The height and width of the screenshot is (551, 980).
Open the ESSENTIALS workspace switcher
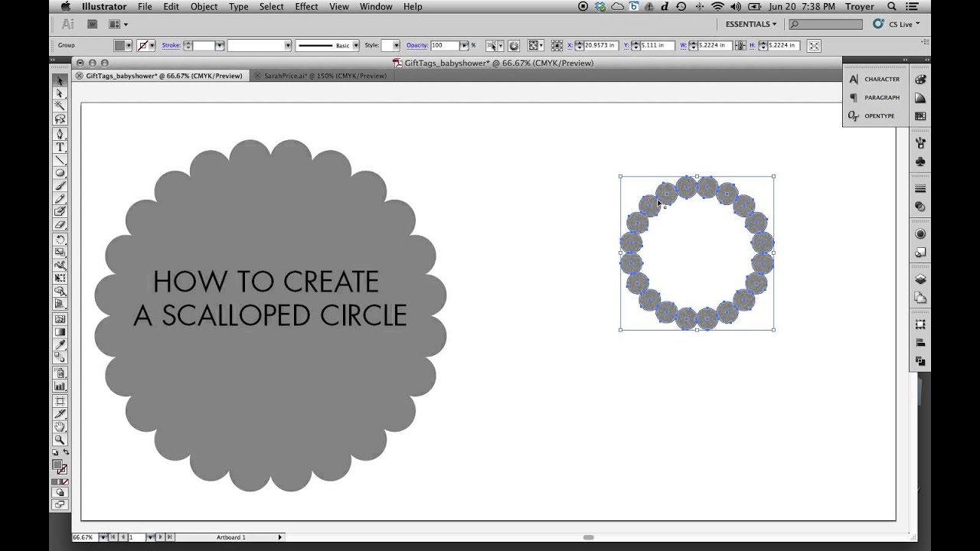749,24
